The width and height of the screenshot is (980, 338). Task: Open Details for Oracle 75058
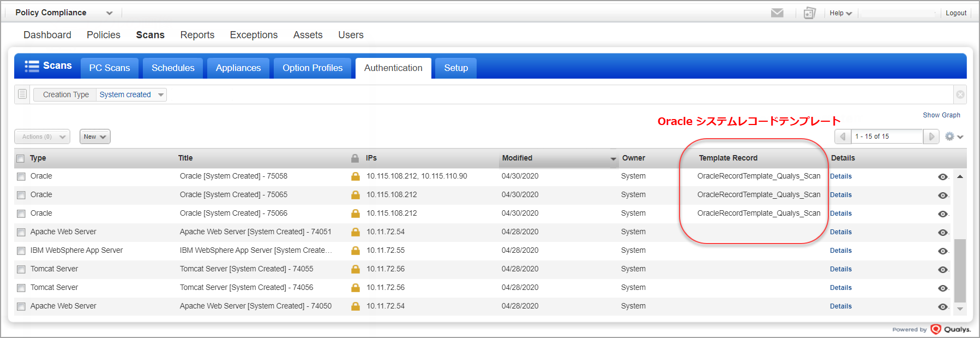(x=841, y=176)
